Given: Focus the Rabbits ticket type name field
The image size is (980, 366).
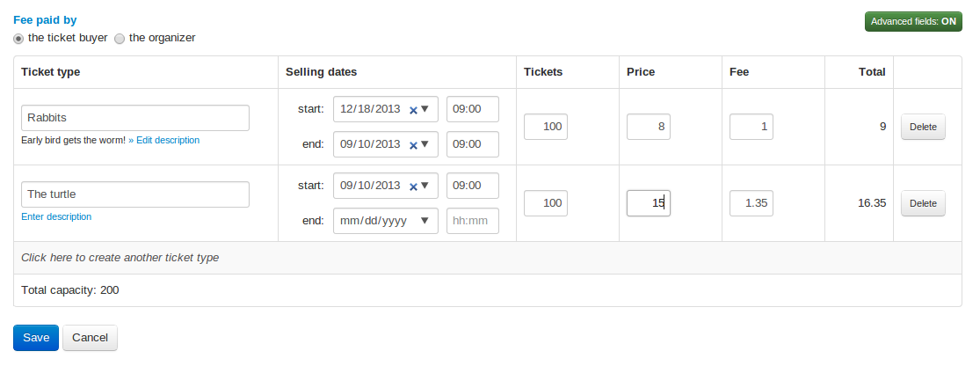Looking at the screenshot, I should tap(134, 118).
